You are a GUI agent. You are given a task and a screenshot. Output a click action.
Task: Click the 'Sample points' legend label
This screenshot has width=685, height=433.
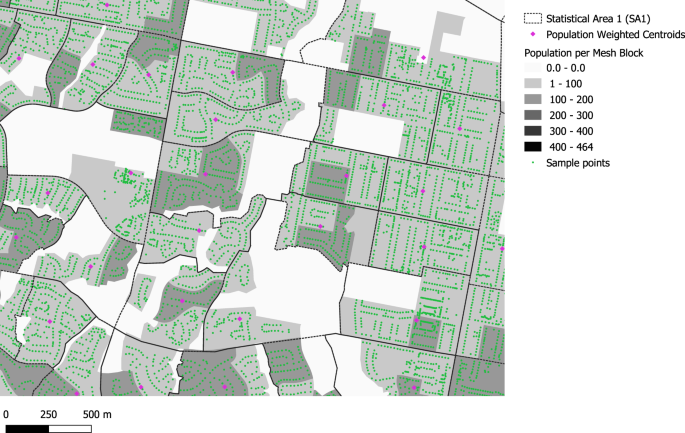pyautogui.click(x=578, y=163)
